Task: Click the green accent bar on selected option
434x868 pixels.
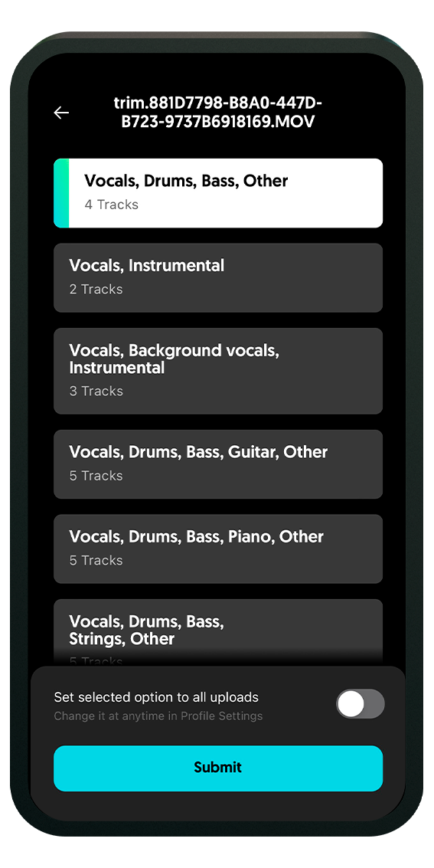Action: pyautogui.click(x=61, y=193)
